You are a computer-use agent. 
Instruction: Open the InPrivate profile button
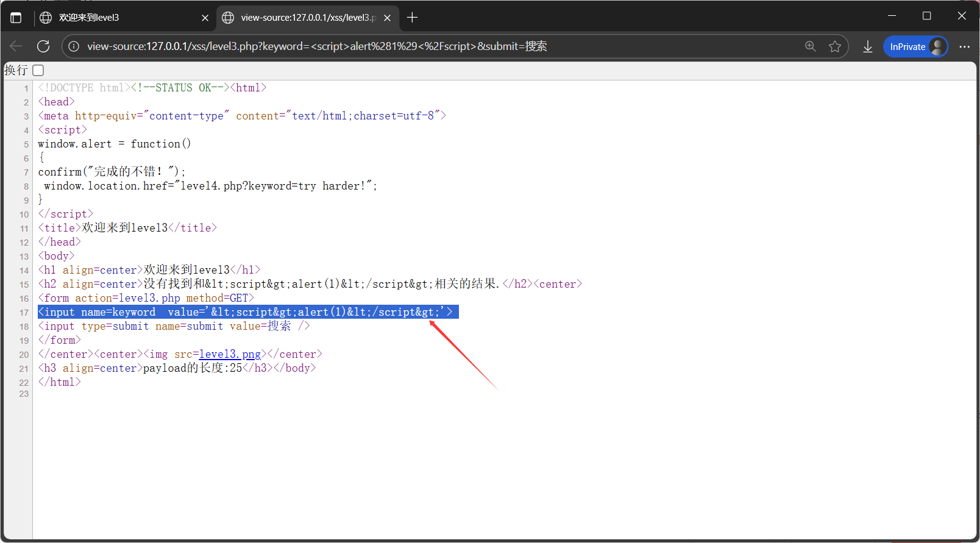(915, 46)
